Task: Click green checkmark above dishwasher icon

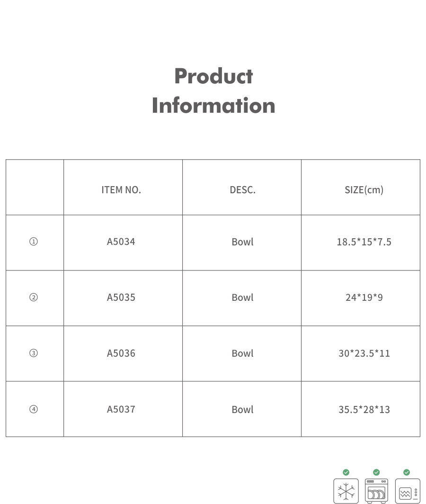Action: tap(376, 472)
